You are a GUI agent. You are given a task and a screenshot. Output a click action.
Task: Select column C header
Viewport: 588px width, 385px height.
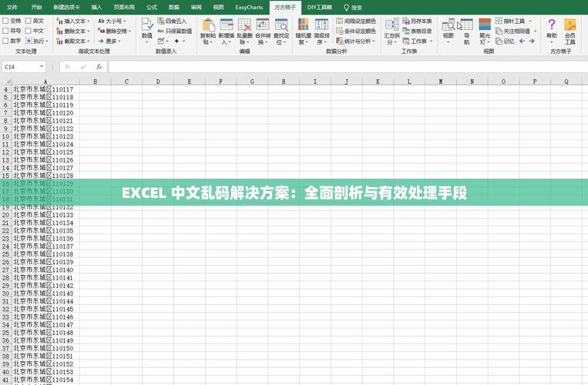(x=126, y=82)
